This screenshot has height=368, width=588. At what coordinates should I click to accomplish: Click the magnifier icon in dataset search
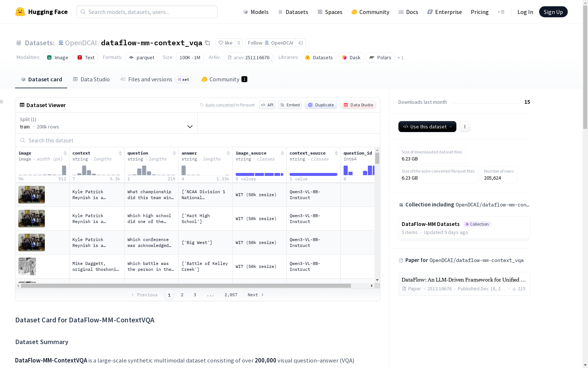23,140
